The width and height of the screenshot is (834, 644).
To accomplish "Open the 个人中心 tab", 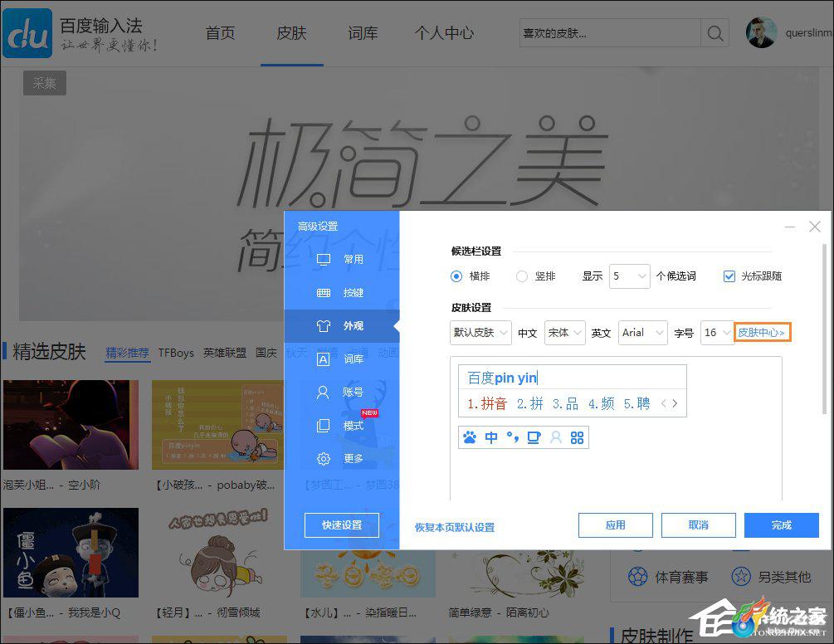I will tap(444, 33).
